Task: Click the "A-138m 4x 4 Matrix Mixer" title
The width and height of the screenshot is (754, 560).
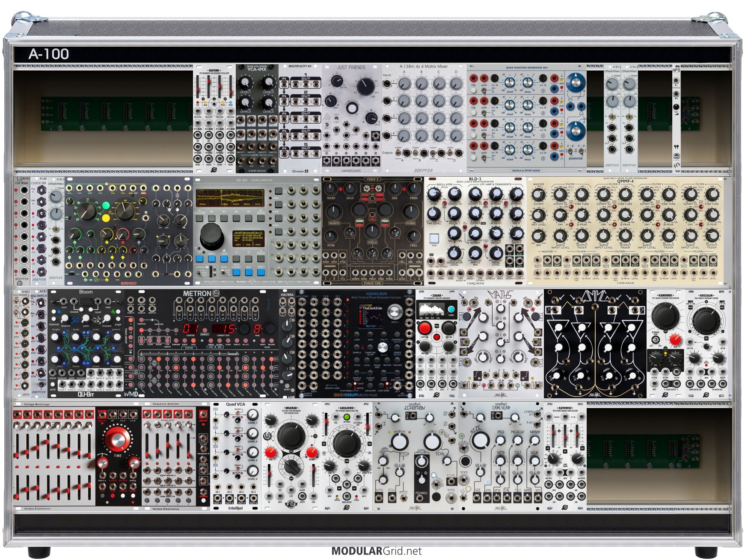Action: click(423, 67)
